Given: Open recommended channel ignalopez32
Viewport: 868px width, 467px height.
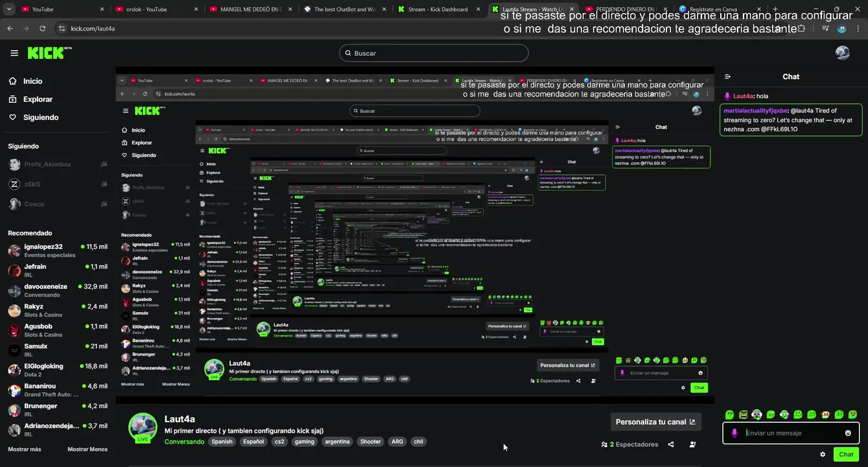Looking at the screenshot, I should 57,250.
